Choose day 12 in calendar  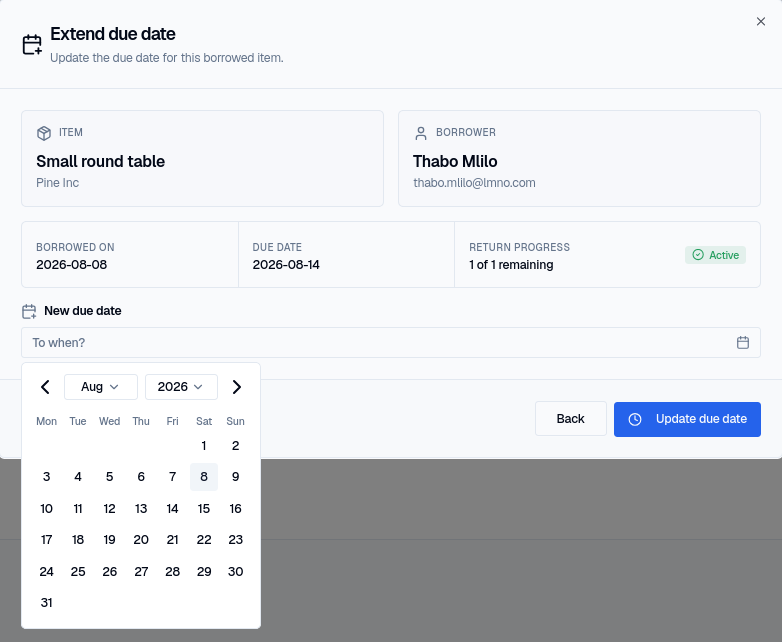109,508
